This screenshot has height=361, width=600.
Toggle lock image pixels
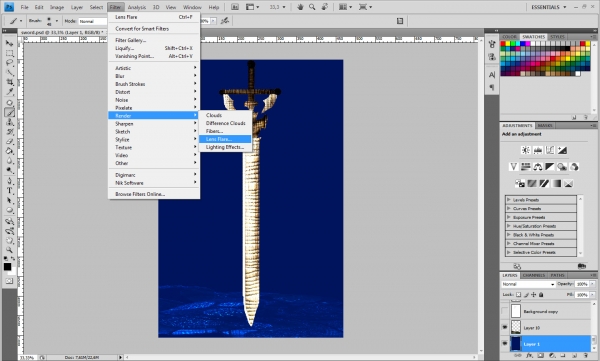click(526, 295)
